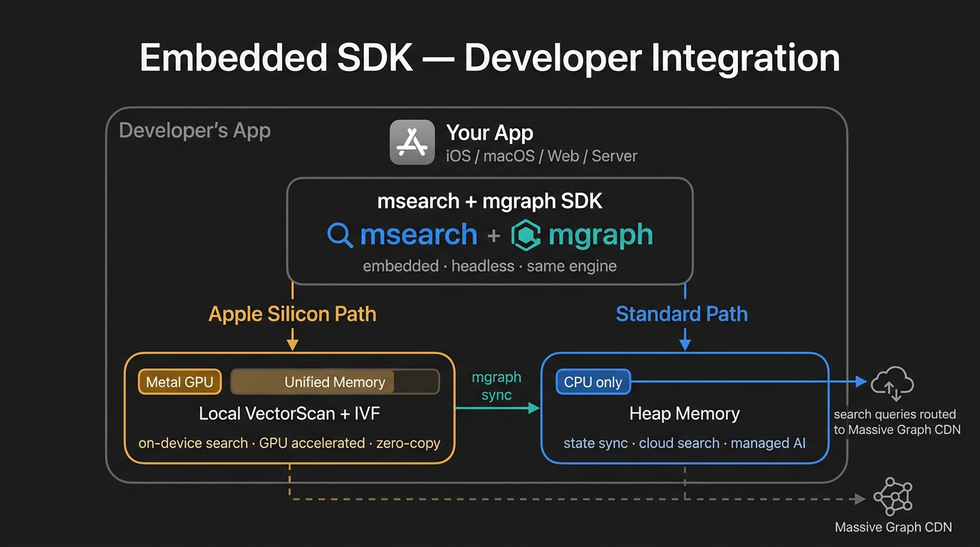Select the Metal GPU badge
This screenshot has height=547, width=980.
tap(179, 382)
